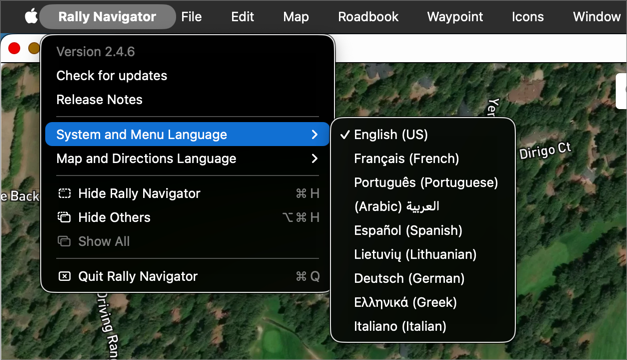
Task: Open the Waypoint menu
Action: pos(455,17)
